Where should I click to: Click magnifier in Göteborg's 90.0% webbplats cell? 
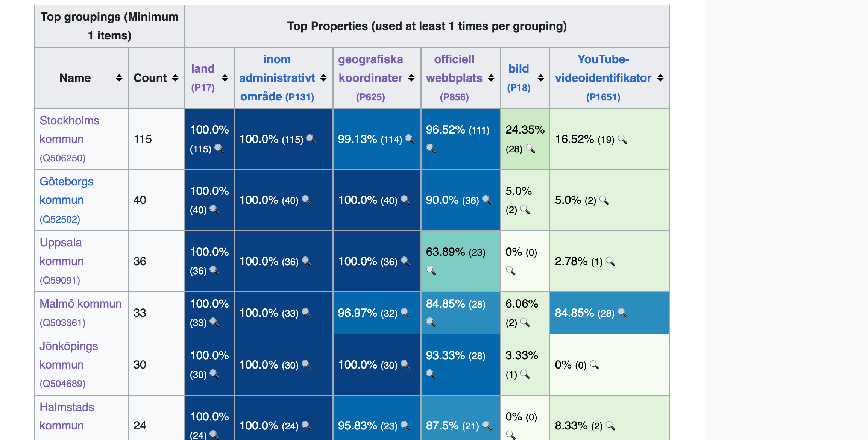point(487,200)
